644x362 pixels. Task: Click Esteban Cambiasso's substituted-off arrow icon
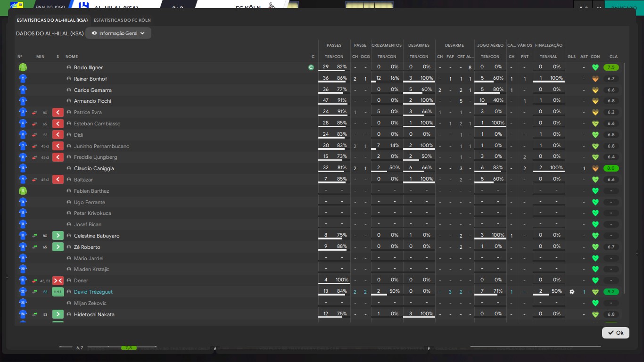pos(58,123)
